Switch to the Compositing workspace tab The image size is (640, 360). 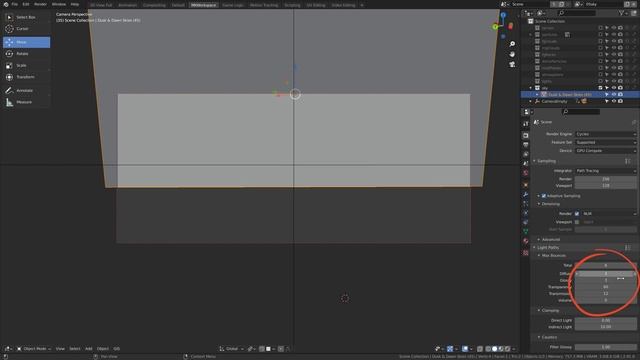pyautogui.click(x=154, y=5)
